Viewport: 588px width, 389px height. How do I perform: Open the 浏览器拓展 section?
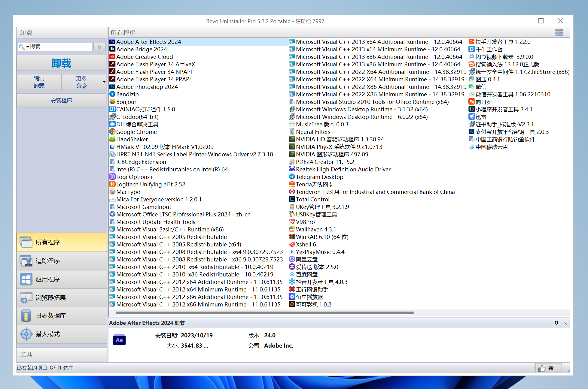click(x=62, y=298)
